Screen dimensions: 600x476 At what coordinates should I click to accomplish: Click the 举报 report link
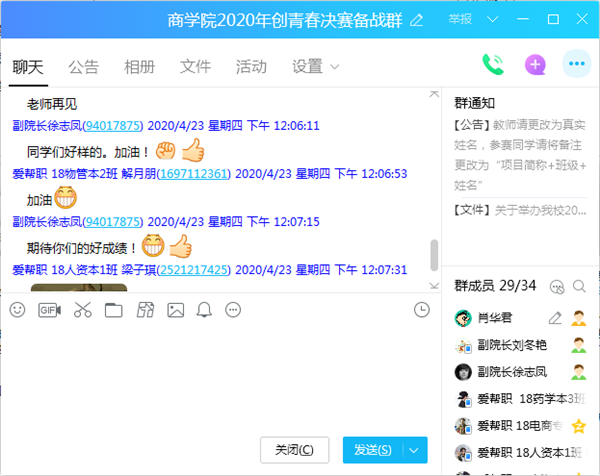click(x=460, y=20)
